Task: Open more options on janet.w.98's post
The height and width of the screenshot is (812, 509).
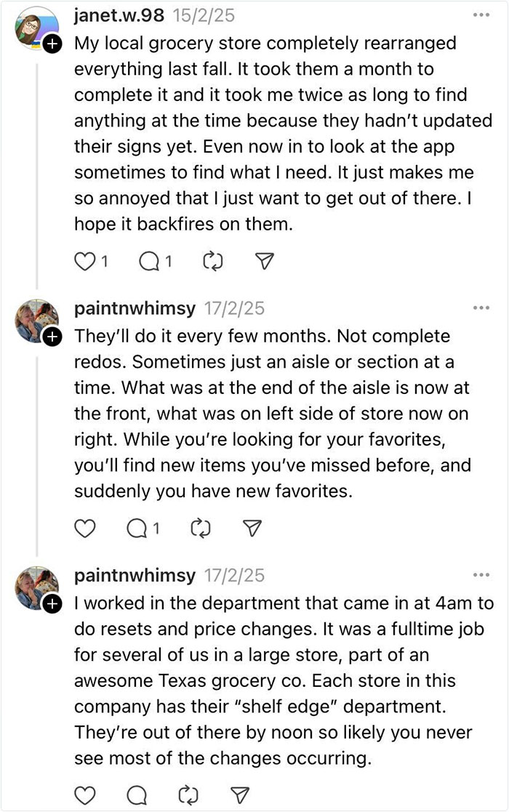Action: click(481, 16)
